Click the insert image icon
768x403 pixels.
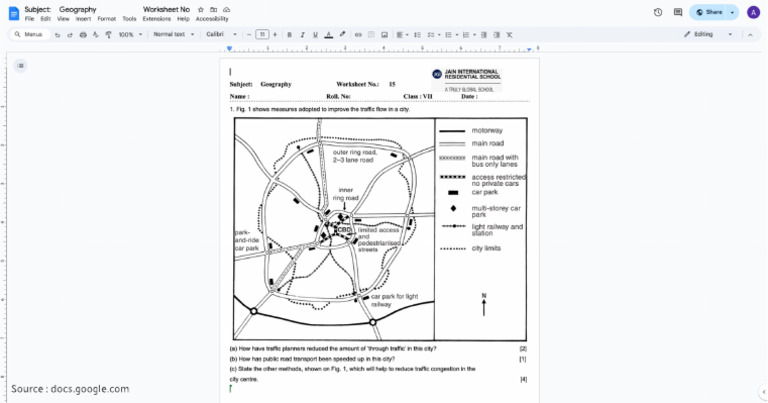pyautogui.click(x=384, y=35)
